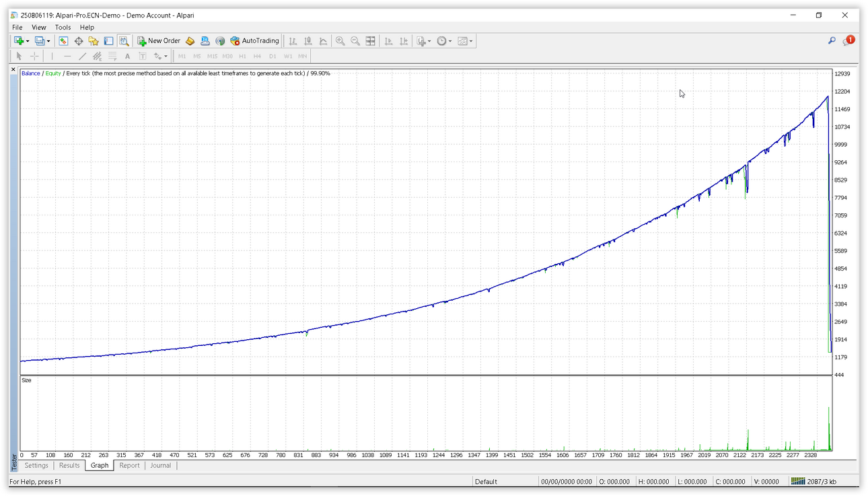Expand the Periods dropdown arrow
Viewport: 868px width, 496px height.
pos(450,41)
